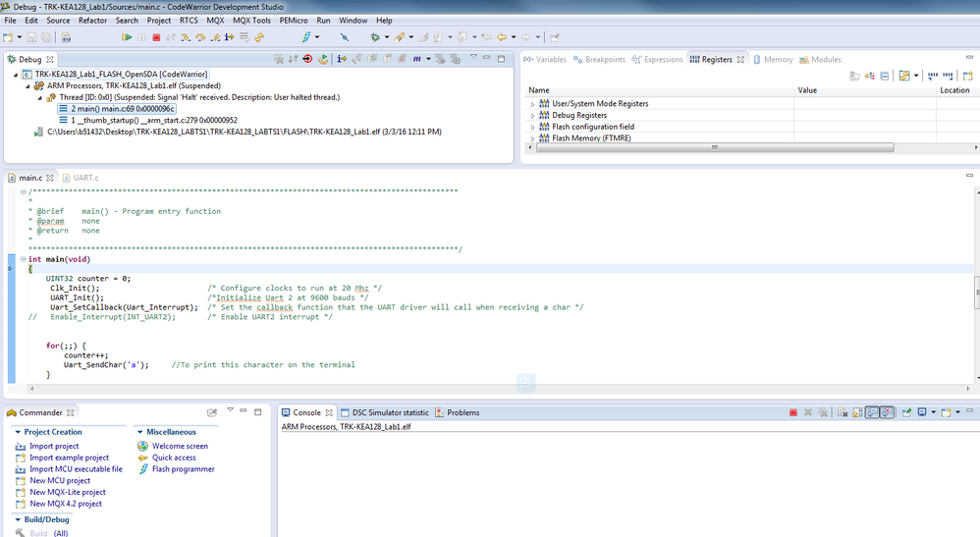The height and width of the screenshot is (537, 980).
Task: Switch to the Memory tab
Action: 773,59
